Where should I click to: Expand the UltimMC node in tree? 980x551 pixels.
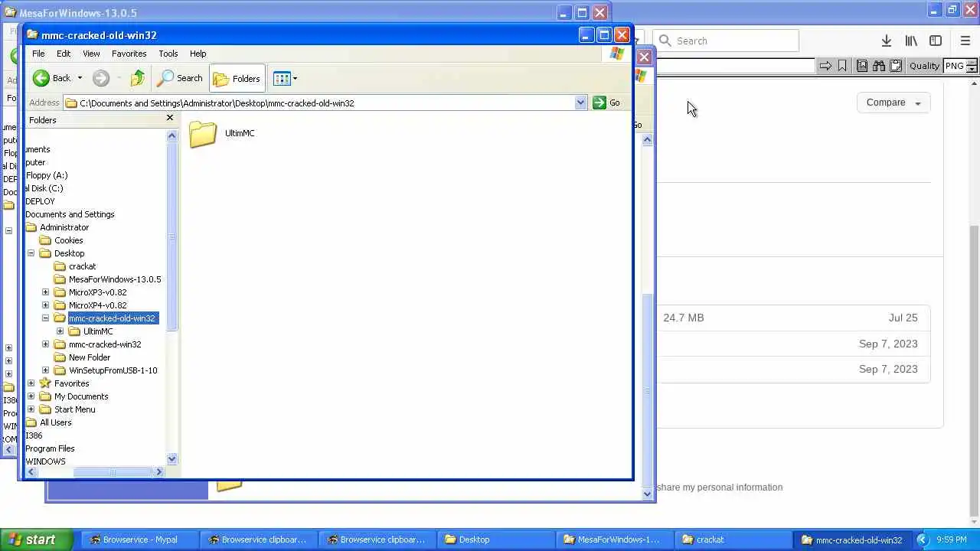click(60, 331)
